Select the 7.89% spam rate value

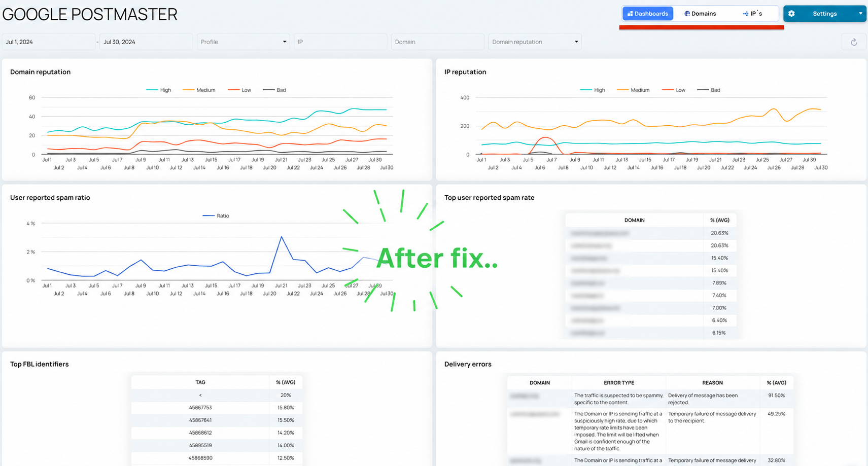[x=719, y=283]
